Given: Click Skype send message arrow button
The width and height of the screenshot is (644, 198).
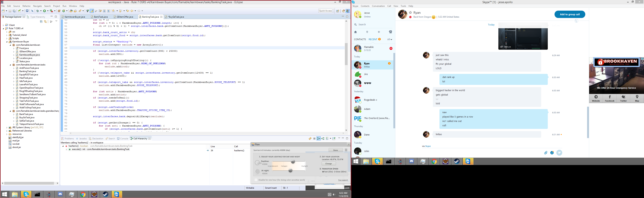Looking at the screenshot, I should [x=559, y=153].
